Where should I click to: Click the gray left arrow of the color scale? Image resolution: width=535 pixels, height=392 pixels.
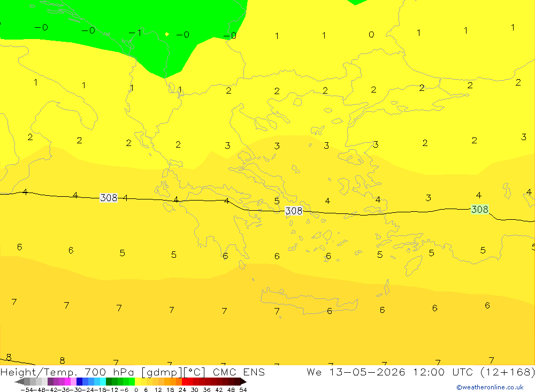19,382
